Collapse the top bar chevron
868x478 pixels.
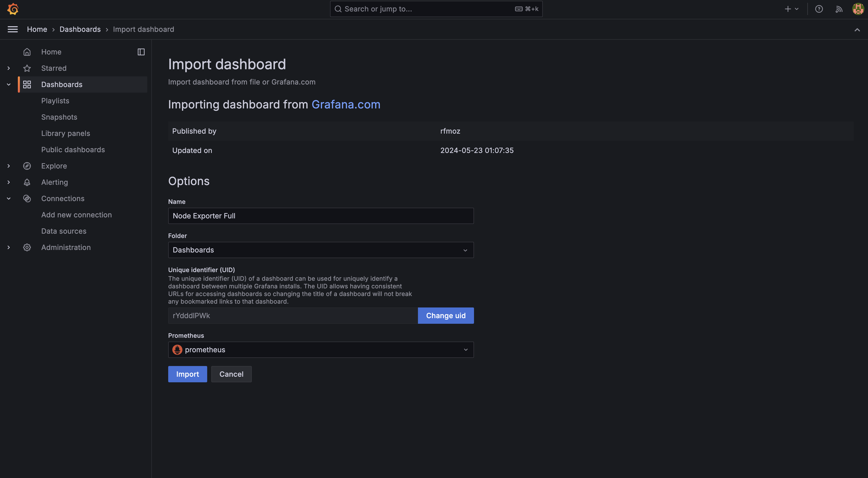point(857,30)
